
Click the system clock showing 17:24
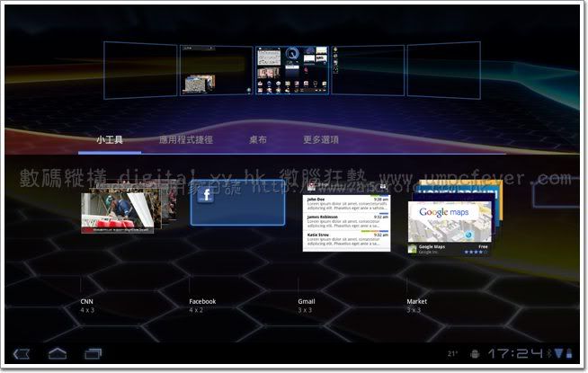click(517, 353)
